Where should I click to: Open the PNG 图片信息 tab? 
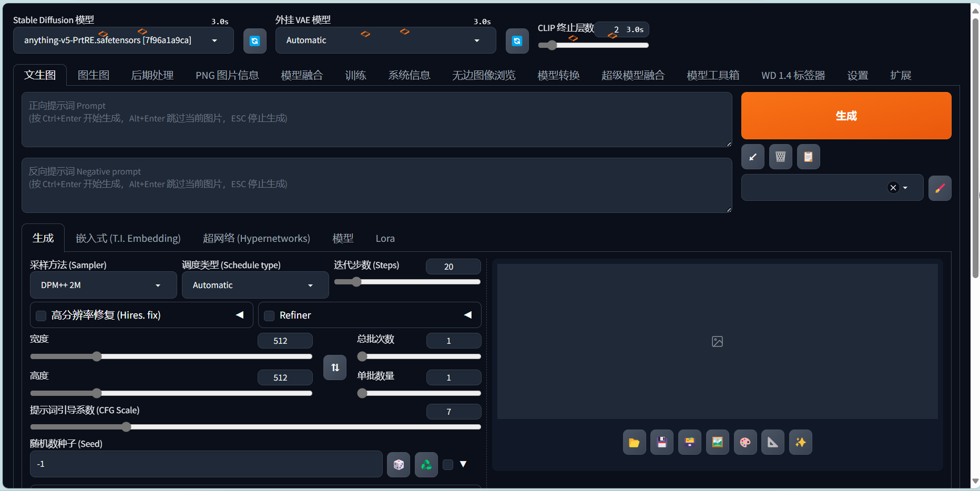(x=227, y=75)
